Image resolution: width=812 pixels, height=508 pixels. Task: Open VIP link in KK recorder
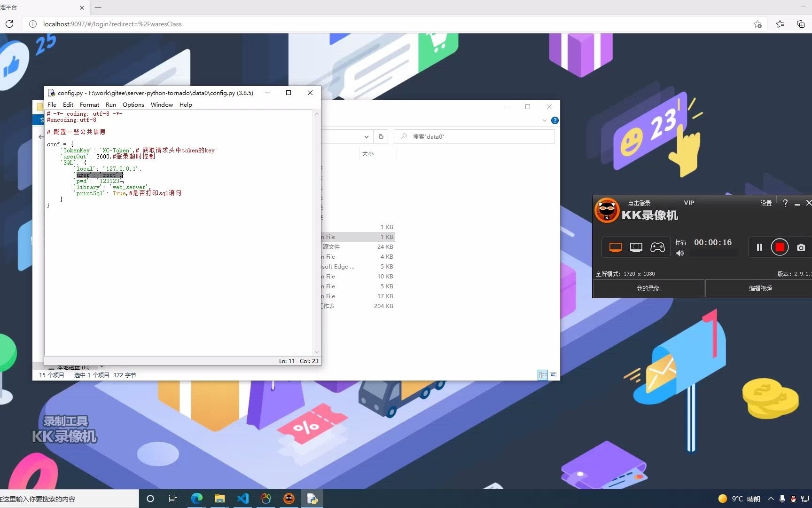click(x=689, y=203)
